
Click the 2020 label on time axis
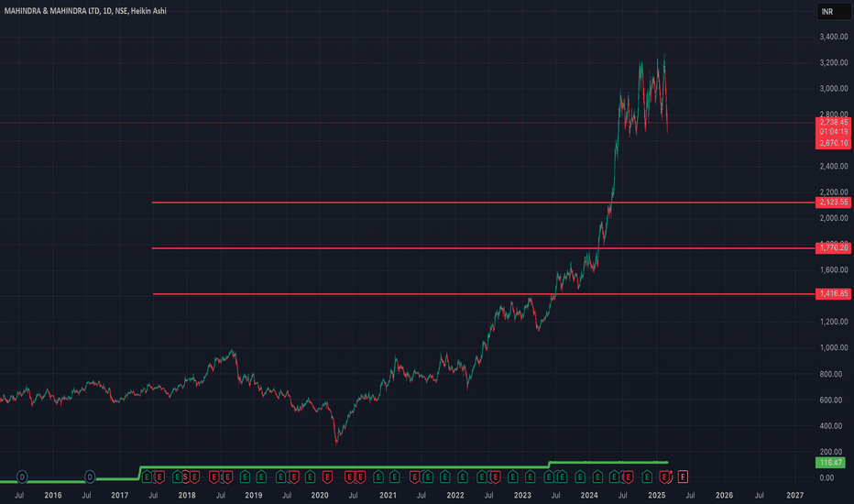coord(320,495)
